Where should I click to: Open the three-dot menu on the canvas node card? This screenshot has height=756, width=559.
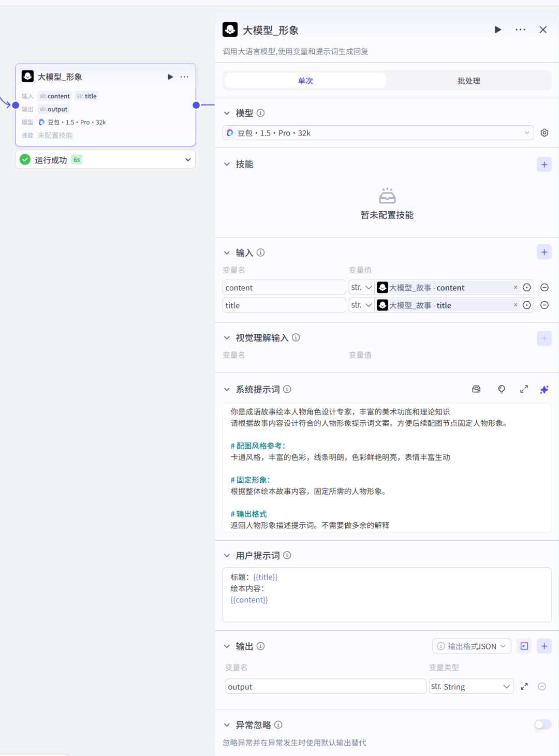(184, 77)
